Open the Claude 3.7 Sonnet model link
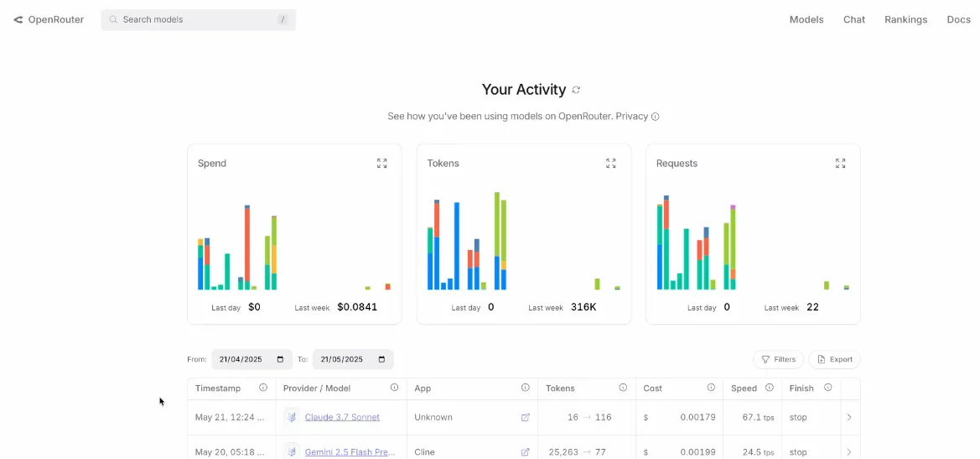 [x=342, y=417]
